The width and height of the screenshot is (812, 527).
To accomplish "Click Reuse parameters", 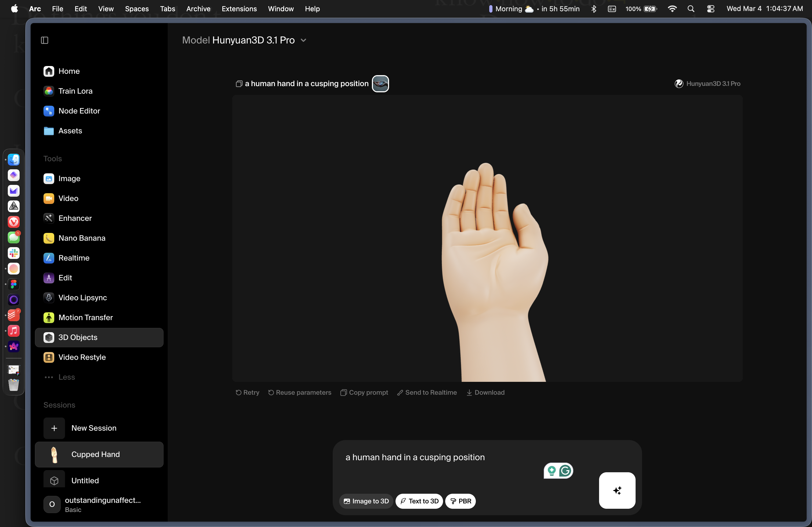I will (300, 392).
